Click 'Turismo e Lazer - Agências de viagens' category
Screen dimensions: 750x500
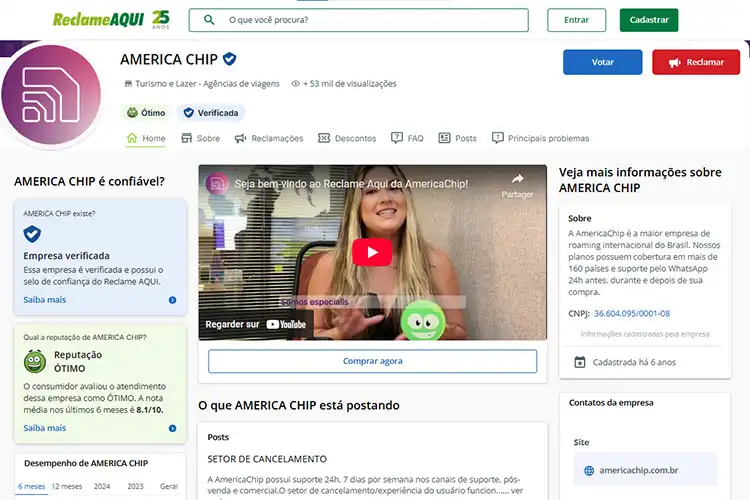point(207,84)
